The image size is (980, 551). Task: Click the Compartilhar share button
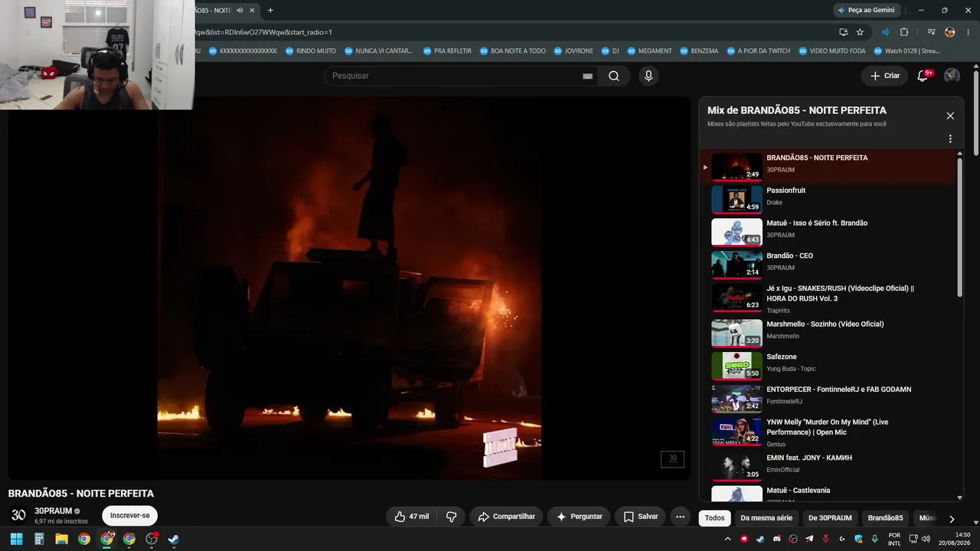click(x=506, y=517)
